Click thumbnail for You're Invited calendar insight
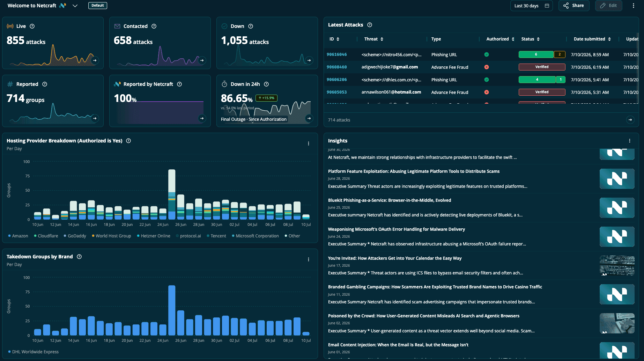 click(617, 265)
